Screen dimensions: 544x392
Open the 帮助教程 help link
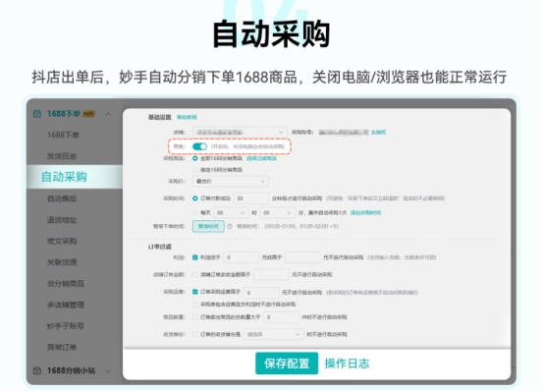coord(187,117)
